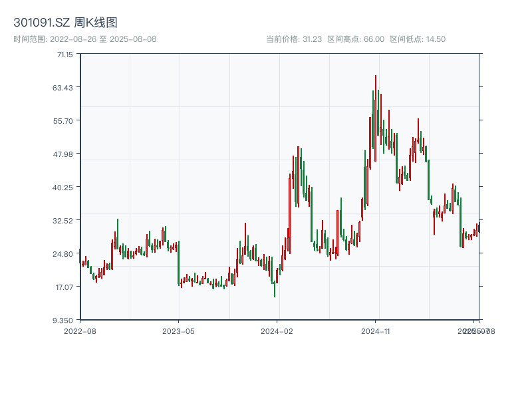Viewport: 532px width, 399px height.
Task: Select the time range text 2022-08-26 至 2025-08-08
Action: (103, 39)
